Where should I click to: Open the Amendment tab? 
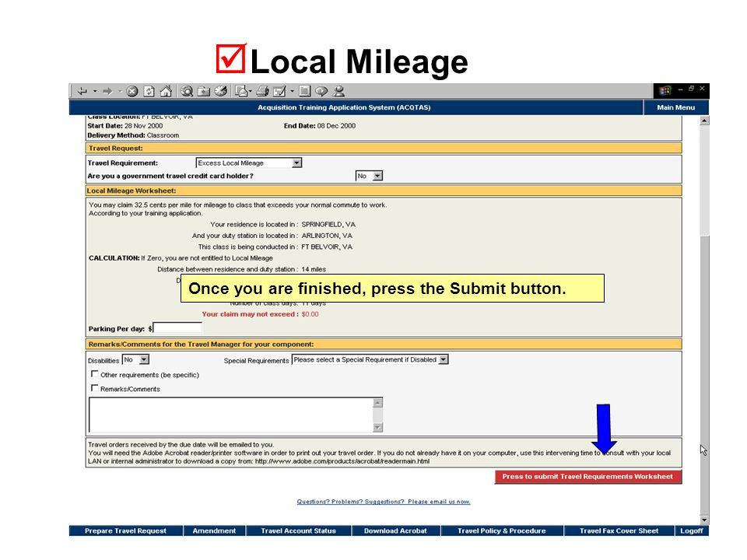pyautogui.click(x=214, y=530)
